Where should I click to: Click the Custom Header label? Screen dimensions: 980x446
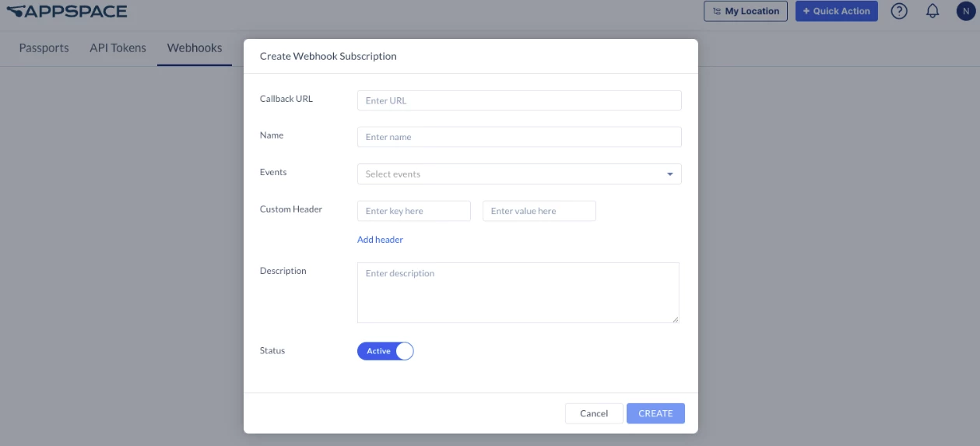(291, 209)
